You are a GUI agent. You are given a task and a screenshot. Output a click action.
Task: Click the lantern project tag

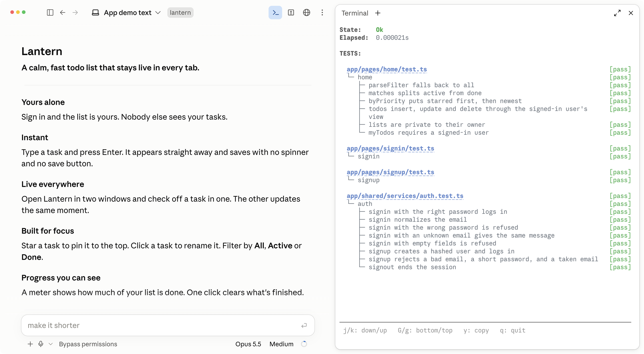pyautogui.click(x=180, y=13)
